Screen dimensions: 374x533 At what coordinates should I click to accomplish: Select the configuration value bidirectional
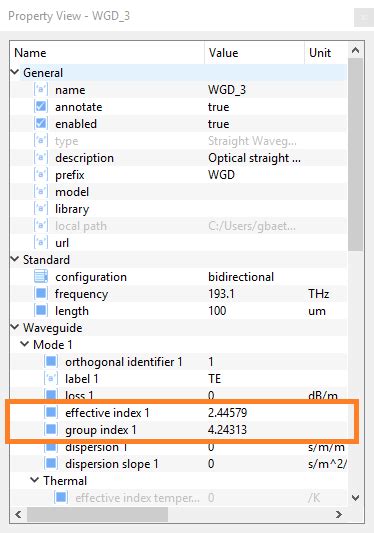click(241, 277)
